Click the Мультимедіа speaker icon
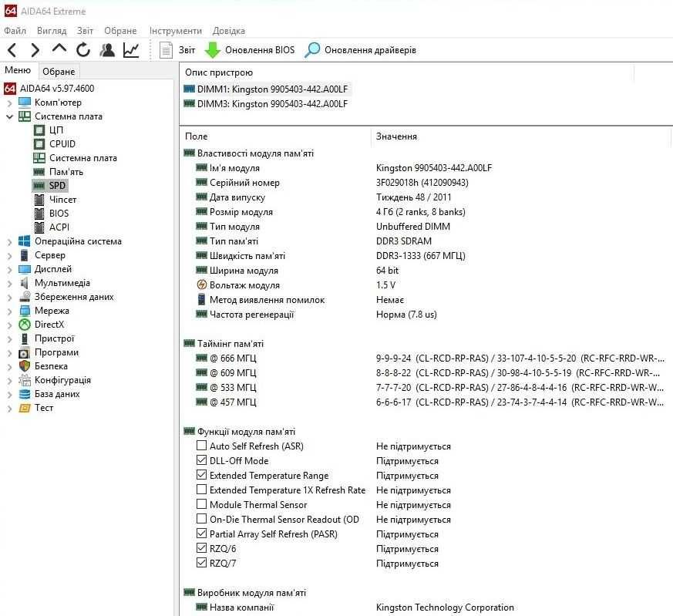 point(25,283)
